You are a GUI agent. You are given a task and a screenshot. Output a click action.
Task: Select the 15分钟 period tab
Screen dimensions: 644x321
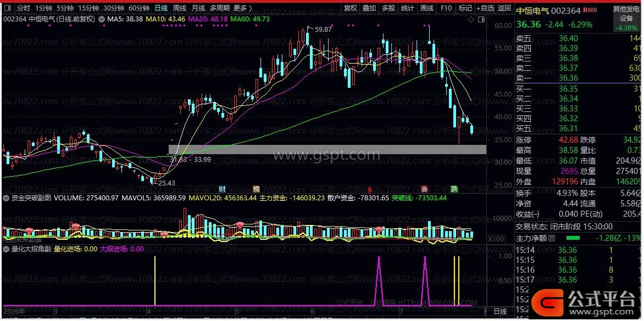tap(88, 8)
